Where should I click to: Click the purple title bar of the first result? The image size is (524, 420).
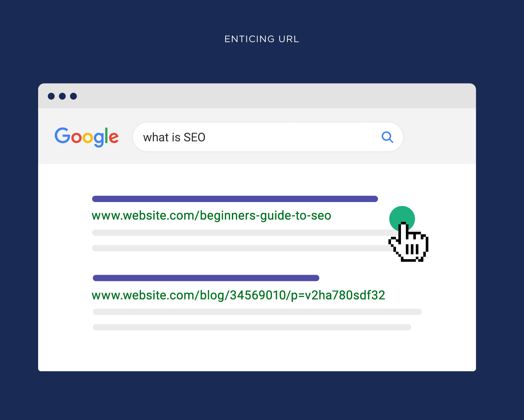(x=235, y=199)
